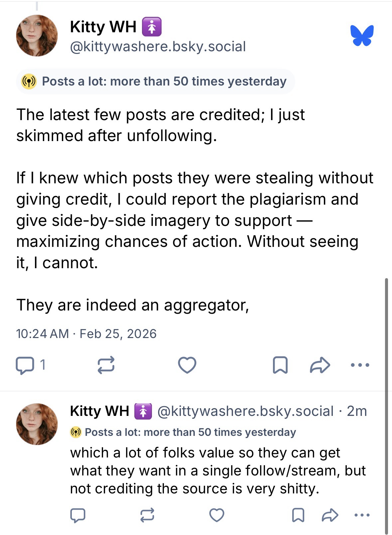Click the 10:24 AM Feb 25, 2026 timestamp
The image size is (392, 535).
click(86, 334)
